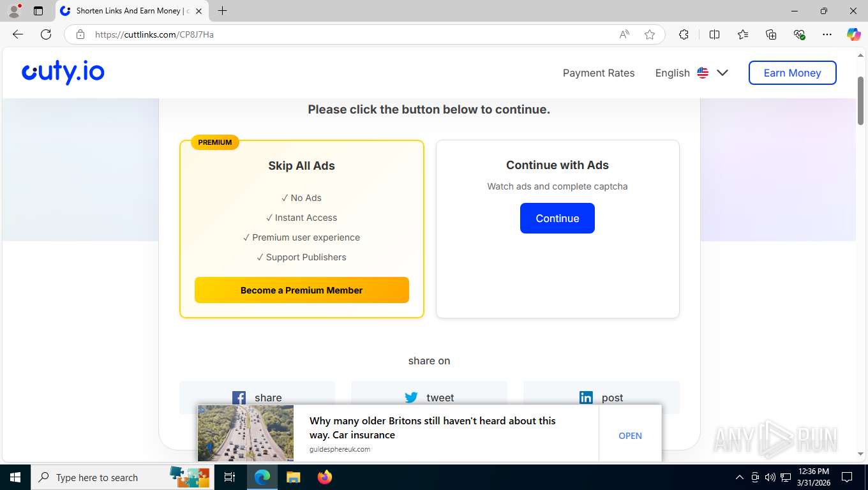Expand the English language dropdown
This screenshot has width=868, height=490.
[691, 73]
